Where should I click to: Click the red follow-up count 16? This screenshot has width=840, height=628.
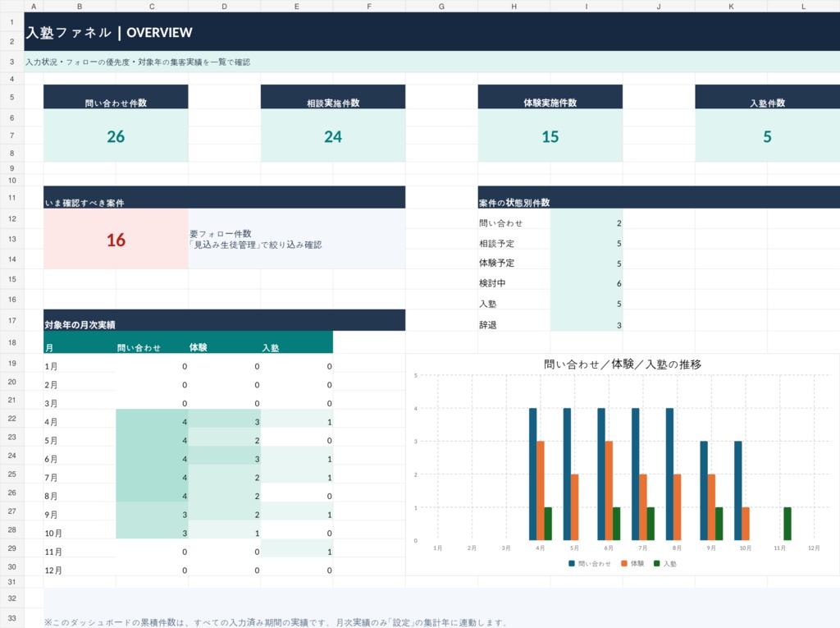(x=116, y=240)
